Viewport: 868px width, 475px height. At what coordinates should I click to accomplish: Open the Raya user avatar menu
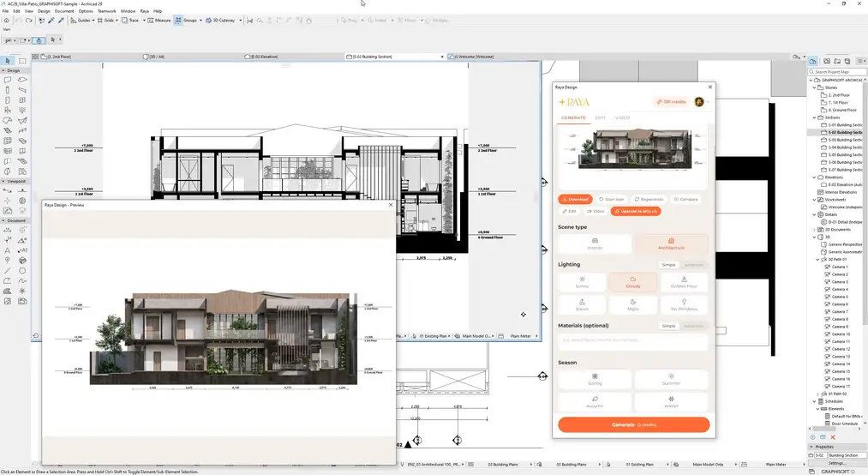(x=700, y=102)
